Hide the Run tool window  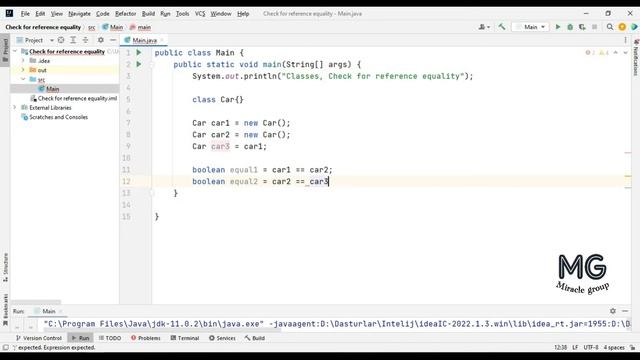coord(625,311)
